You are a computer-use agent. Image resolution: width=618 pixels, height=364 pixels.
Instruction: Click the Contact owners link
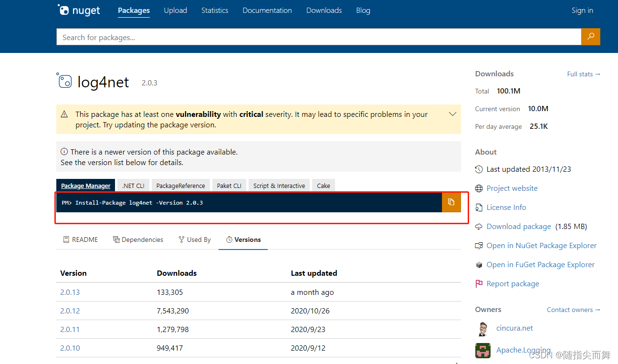coord(574,310)
